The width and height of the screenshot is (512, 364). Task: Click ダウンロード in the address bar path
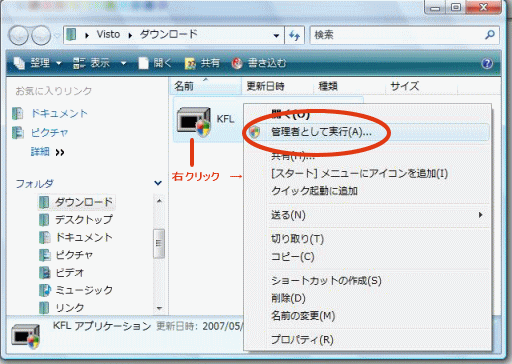[169, 34]
